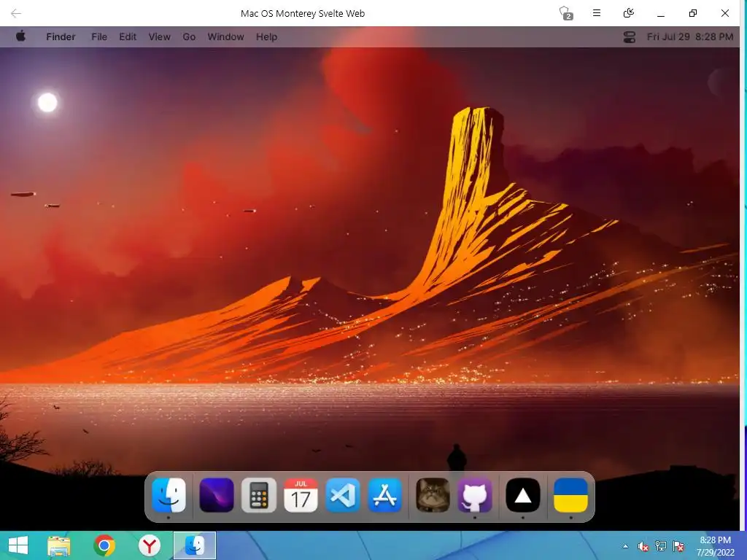Open the purple wallpaper app in dock
Viewport: 747px width, 560px height.
point(216,495)
